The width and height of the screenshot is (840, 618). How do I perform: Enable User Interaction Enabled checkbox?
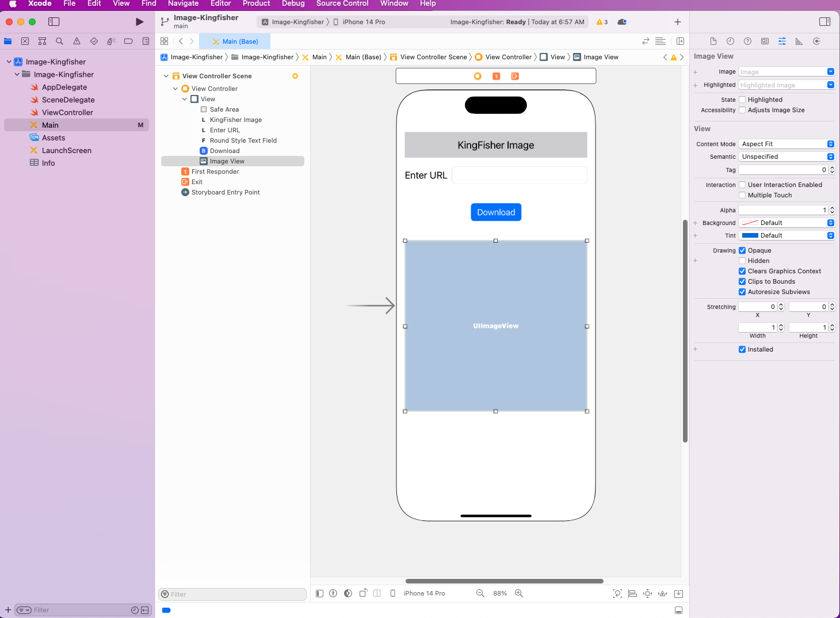point(742,185)
